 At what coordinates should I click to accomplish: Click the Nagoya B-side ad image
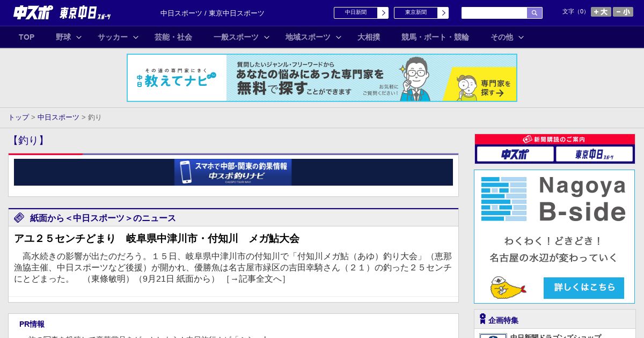(554, 237)
